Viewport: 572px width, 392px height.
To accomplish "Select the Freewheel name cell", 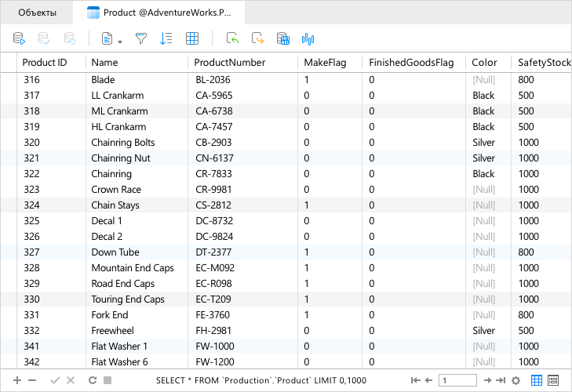I will [x=137, y=330].
